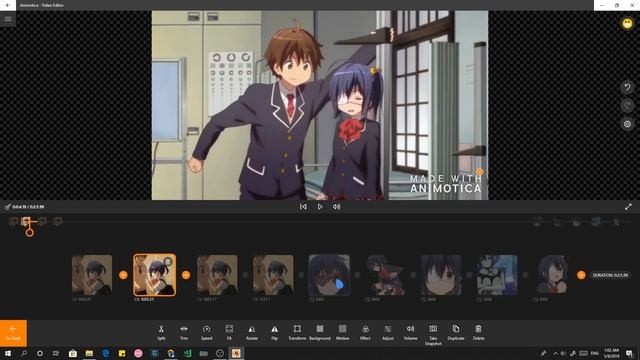The image size is (640, 360).
Task: Select the last clip thumbnail
Action: pyautogui.click(x=553, y=275)
